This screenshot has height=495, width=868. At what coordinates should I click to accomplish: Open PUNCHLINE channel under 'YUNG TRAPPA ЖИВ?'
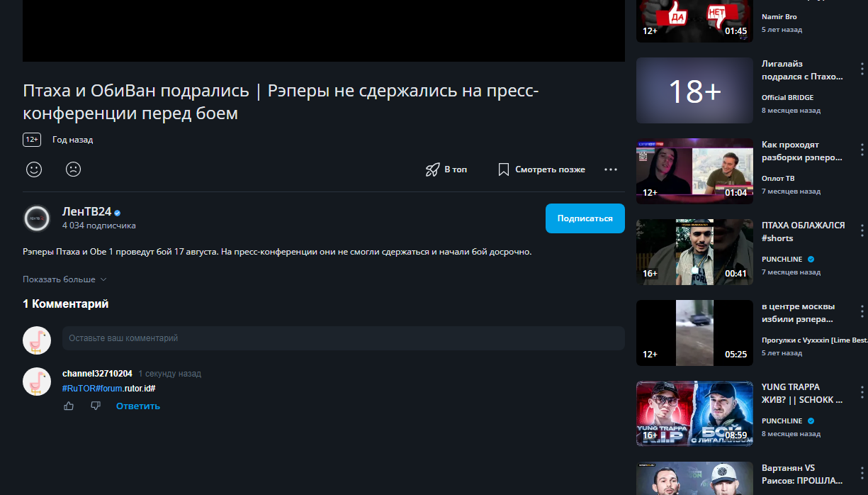click(782, 421)
